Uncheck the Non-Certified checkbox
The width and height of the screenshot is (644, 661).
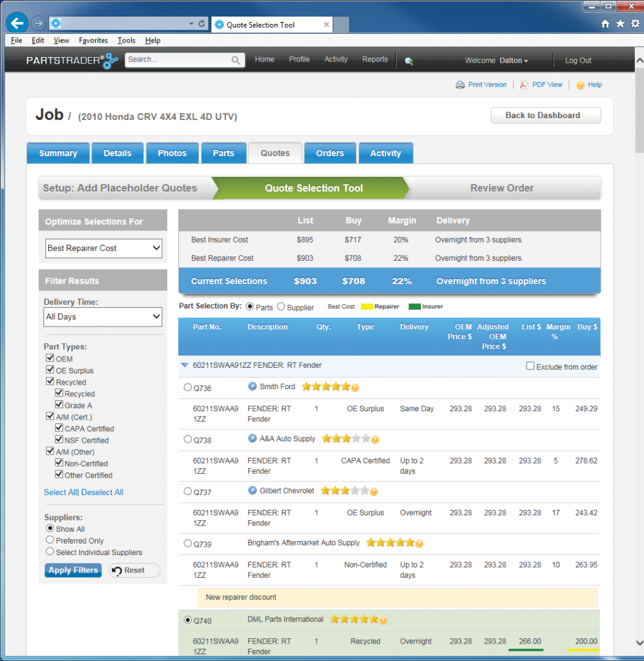59,462
